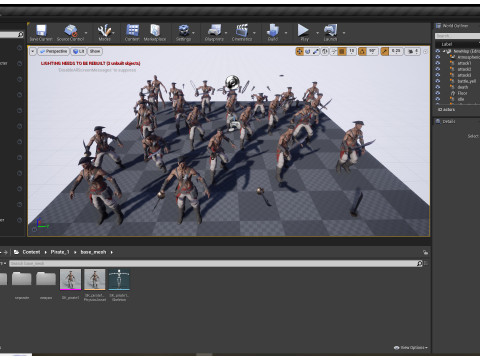The width and height of the screenshot is (480, 360).
Task: Select attack3 in the World Outliner
Action: point(464,75)
